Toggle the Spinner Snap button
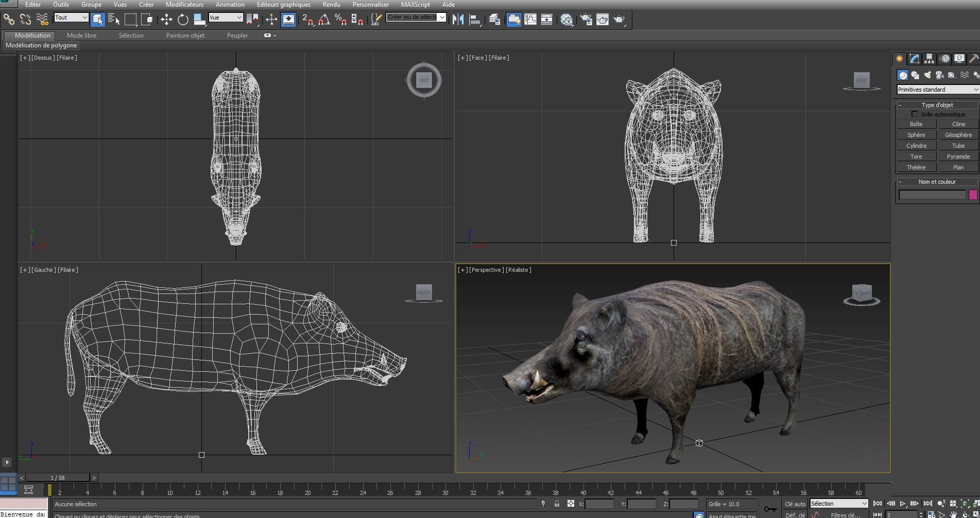980x518 pixels. coord(357,20)
